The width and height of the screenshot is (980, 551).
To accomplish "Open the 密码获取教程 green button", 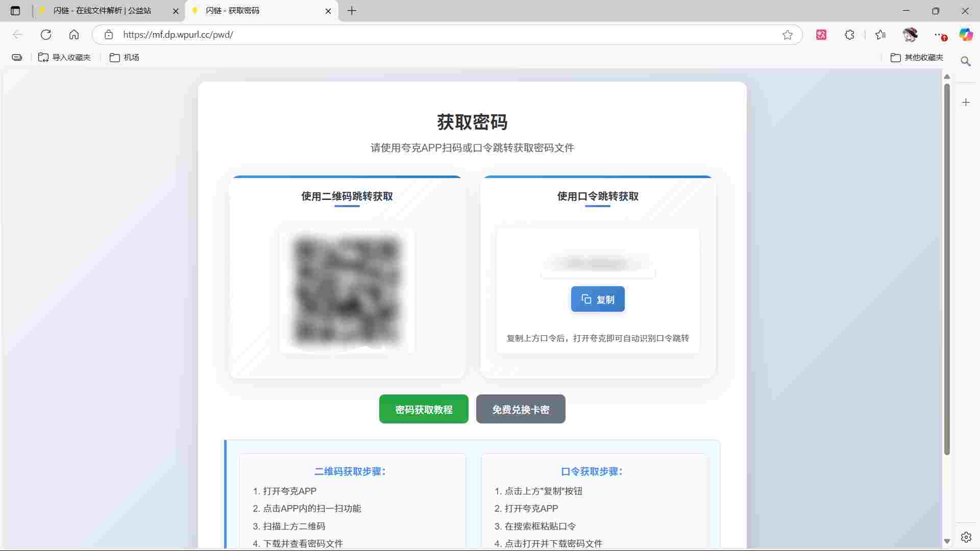I will [423, 409].
